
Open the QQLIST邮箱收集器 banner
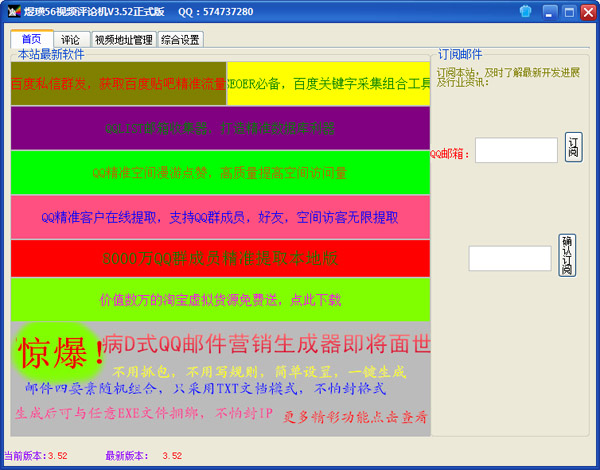pos(220,128)
